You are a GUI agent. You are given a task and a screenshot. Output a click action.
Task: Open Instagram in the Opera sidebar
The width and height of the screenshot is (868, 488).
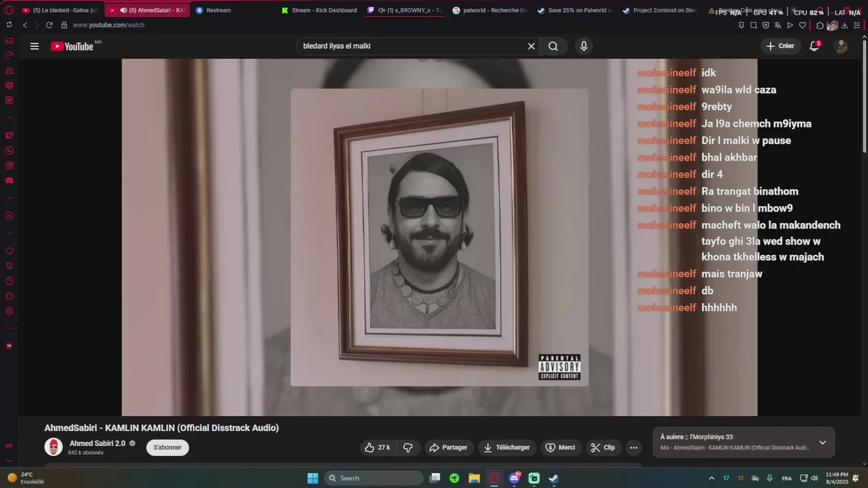[9, 165]
